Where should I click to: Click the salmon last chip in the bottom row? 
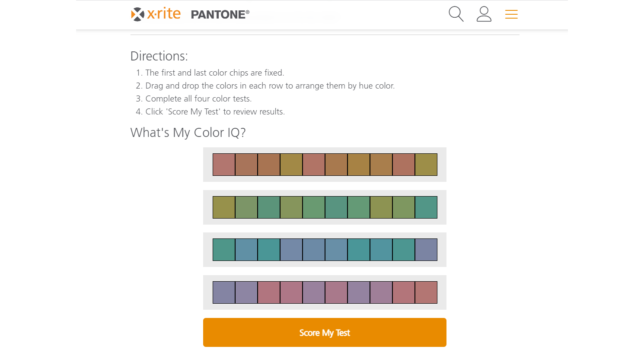coord(426,292)
